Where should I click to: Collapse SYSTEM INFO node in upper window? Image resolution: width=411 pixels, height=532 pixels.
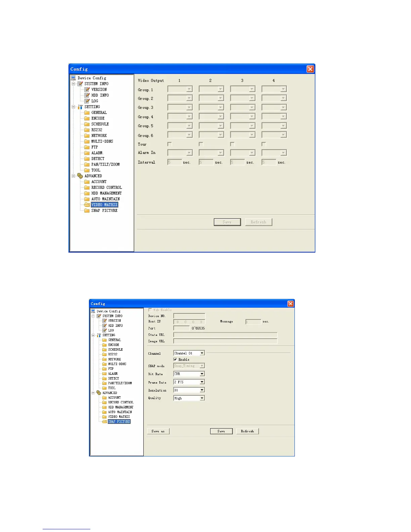pos(73,84)
